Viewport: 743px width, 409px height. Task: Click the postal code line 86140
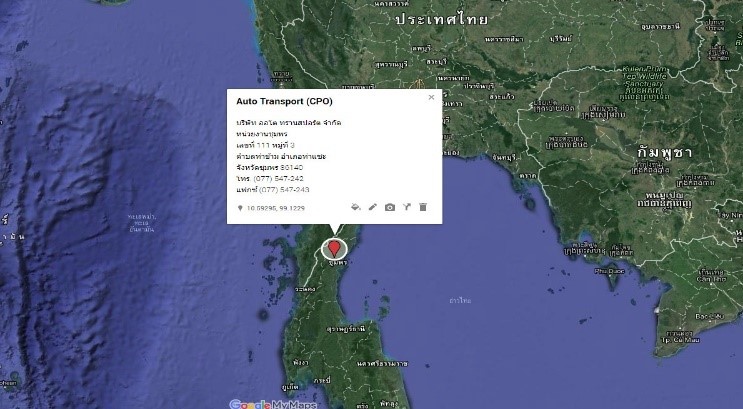click(270, 167)
